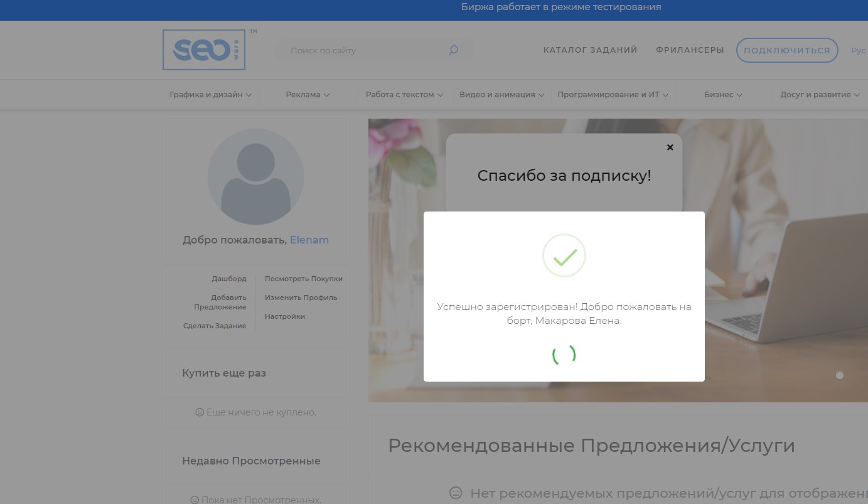Expand Программирование и ИТ category
868x504 pixels.
tap(613, 95)
